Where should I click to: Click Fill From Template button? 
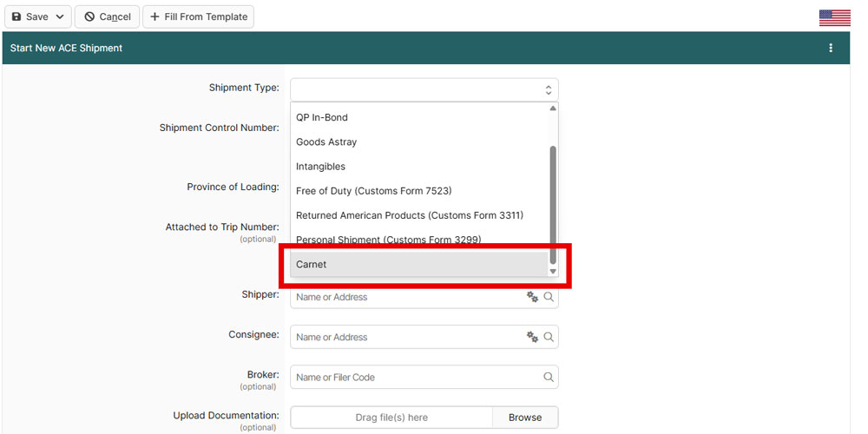198,16
